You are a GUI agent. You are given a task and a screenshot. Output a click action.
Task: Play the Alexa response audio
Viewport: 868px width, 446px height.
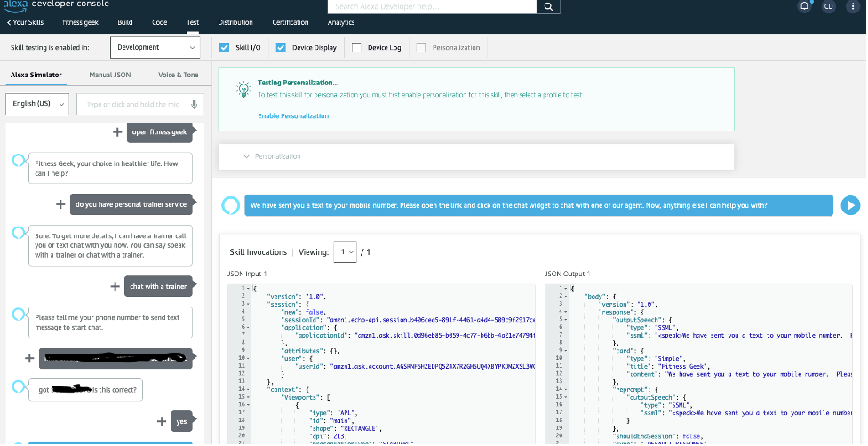coord(850,205)
